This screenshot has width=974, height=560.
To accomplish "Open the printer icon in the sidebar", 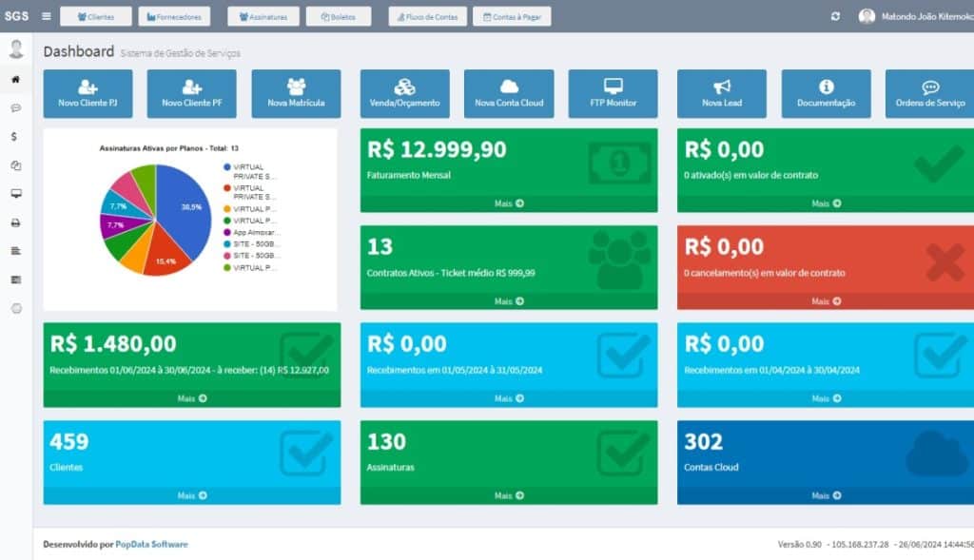I will pyautogui.click(x=15, y=222).
